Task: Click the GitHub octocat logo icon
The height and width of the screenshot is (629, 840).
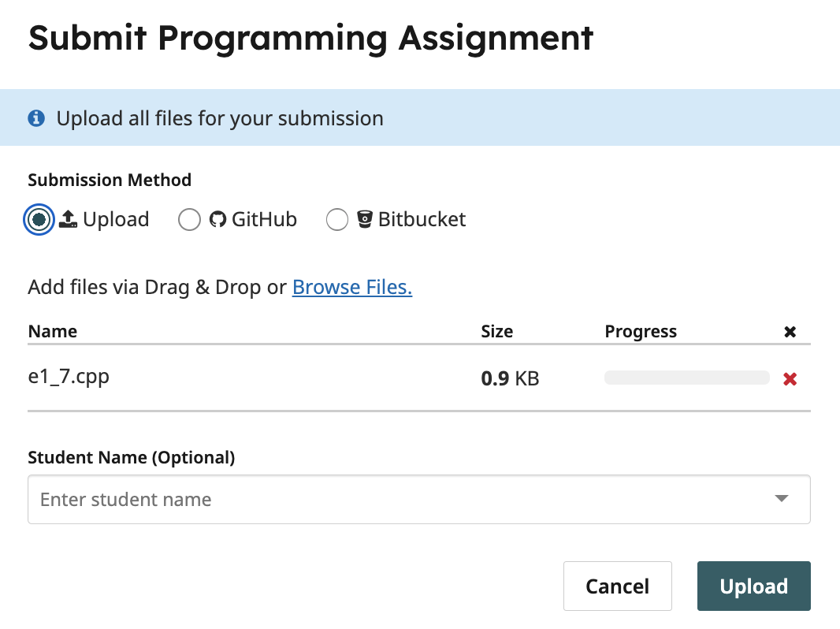Action: click(217, 219)
